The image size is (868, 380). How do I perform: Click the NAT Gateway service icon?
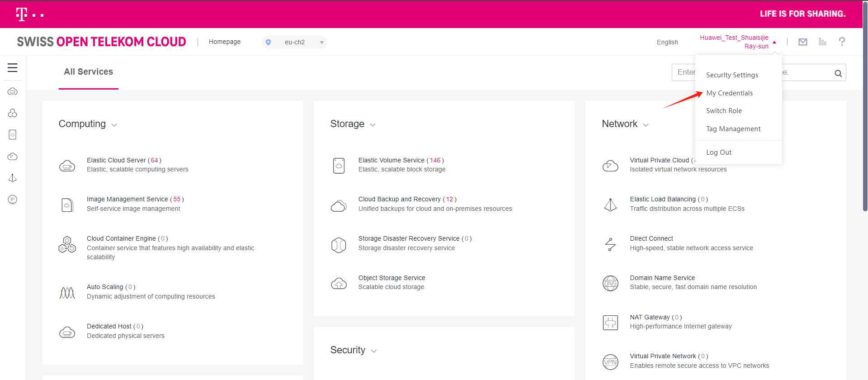(611, 323)
